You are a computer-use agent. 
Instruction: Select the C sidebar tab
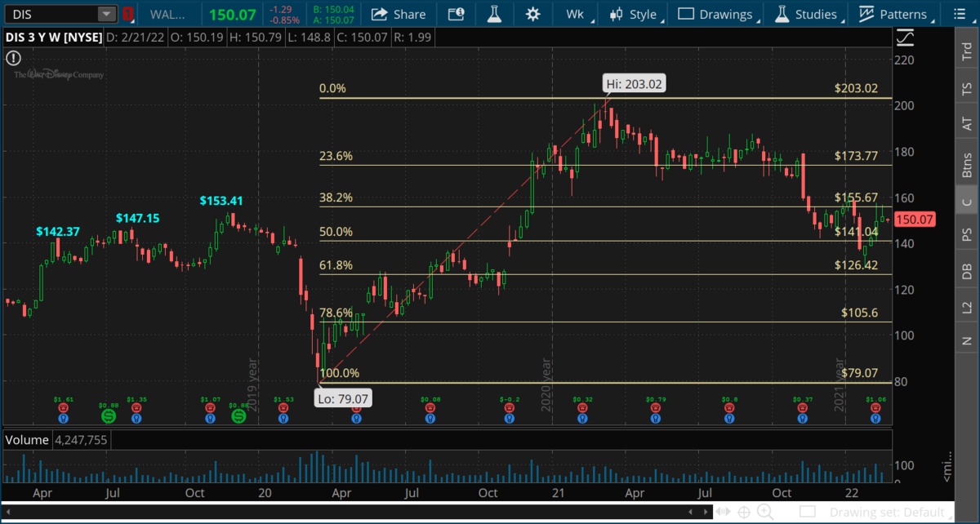[967, 201]
